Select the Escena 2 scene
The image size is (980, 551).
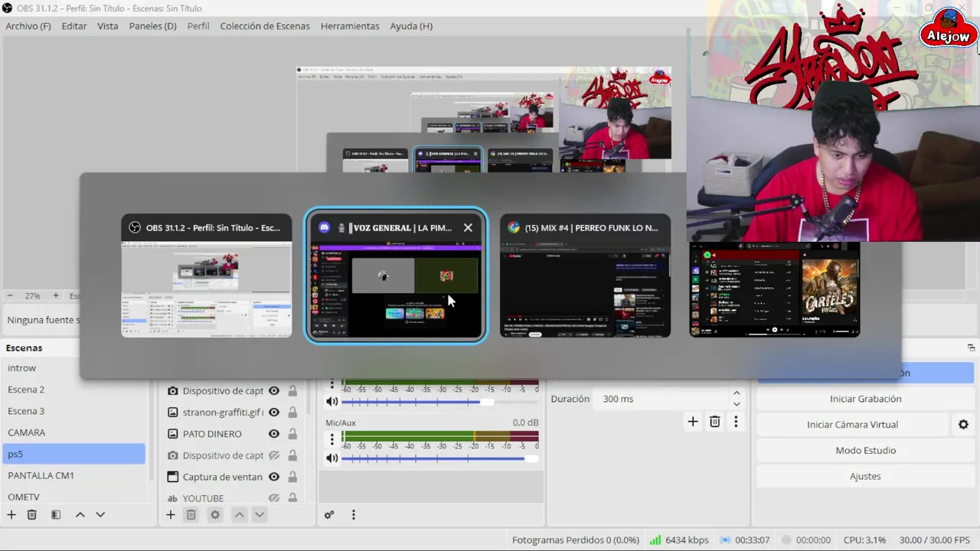(73, 390)
